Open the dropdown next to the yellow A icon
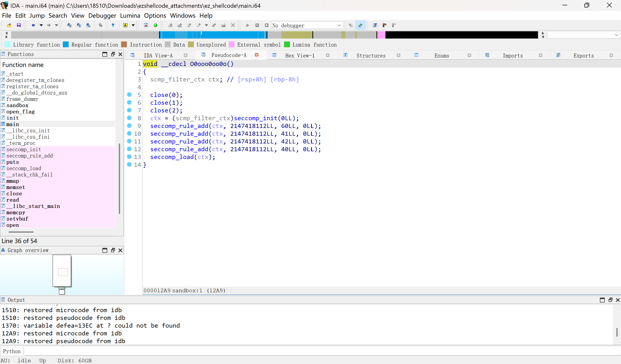Screen dimensions: 621x364 (133, 25)
